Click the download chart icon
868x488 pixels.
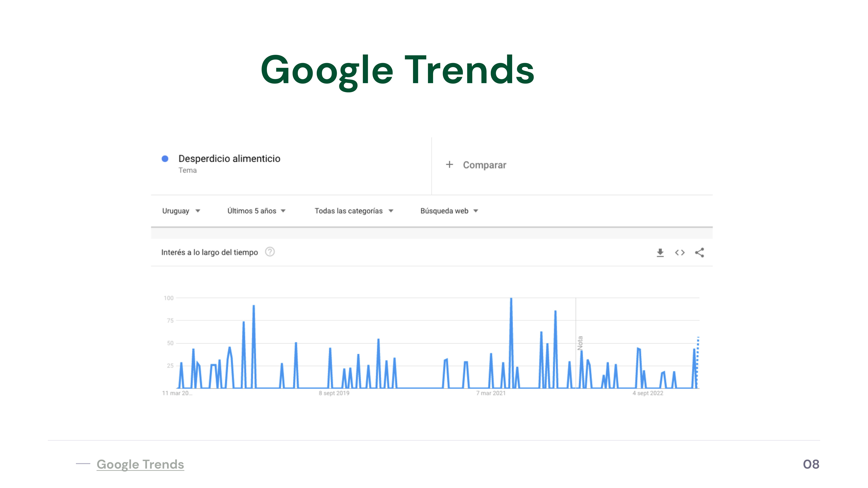[x=660, y=253]
